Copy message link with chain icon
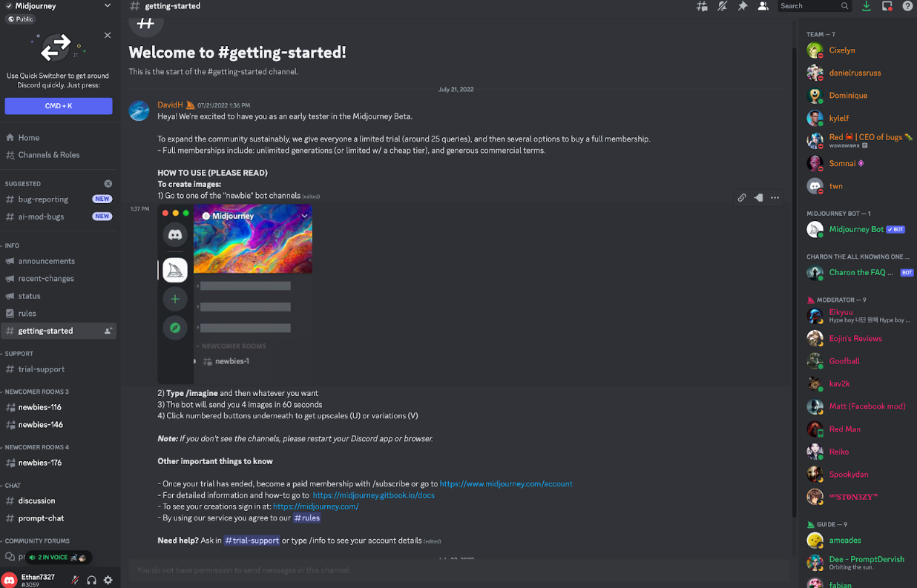Viewport: 917px width, 588px height. coord(741,198)
